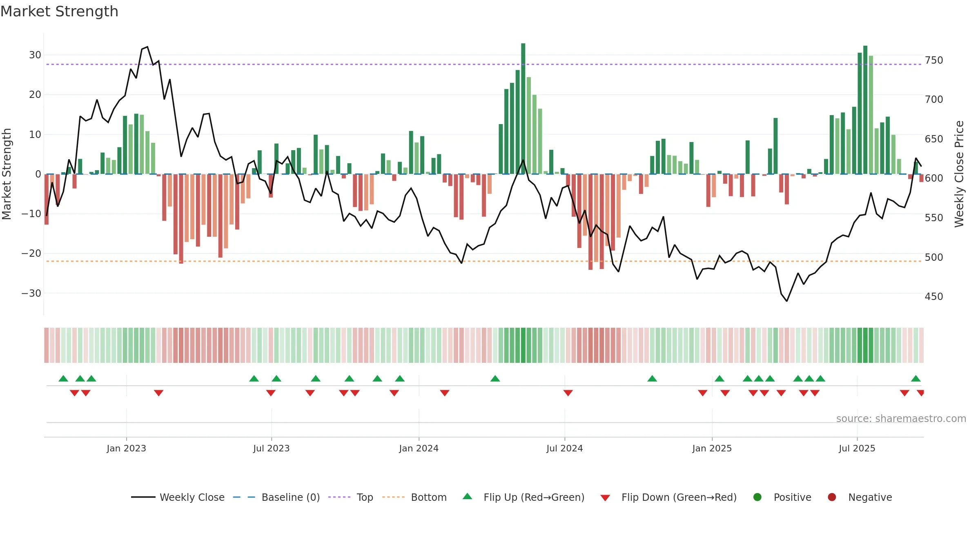Click the Market Strength chart title
Image resolution: width=980 pixels, height=551 pixels.
(x=59, y=11)
